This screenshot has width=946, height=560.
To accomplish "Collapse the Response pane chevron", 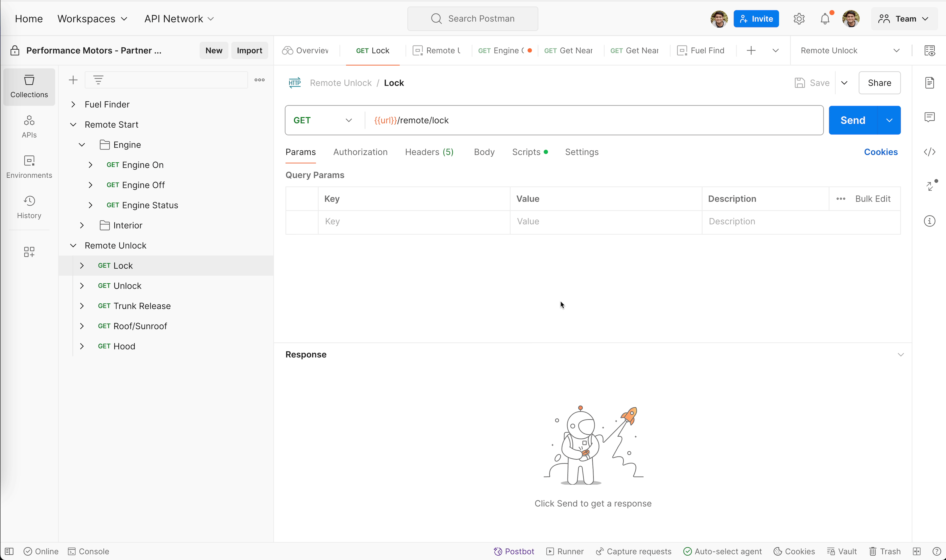I will pos(901,355).
